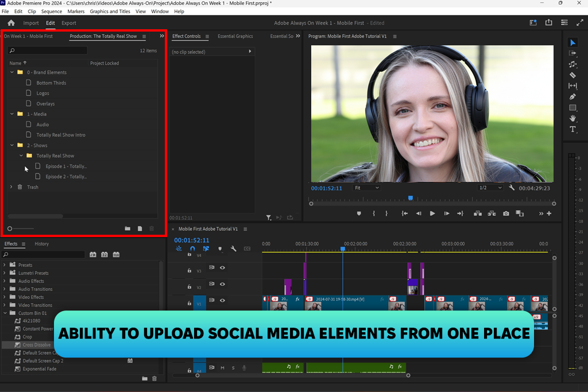Click the Extract button
588x392 pixels.
pos(492,214)
